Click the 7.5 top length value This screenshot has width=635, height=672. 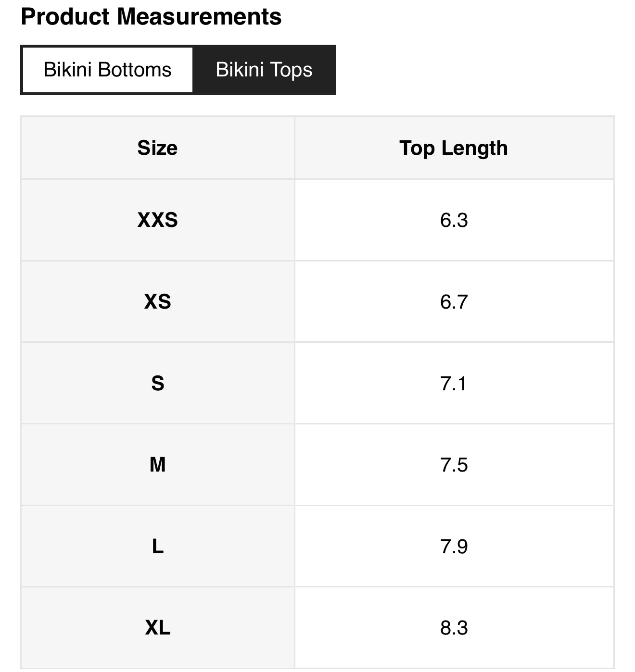tap(454, 465)
